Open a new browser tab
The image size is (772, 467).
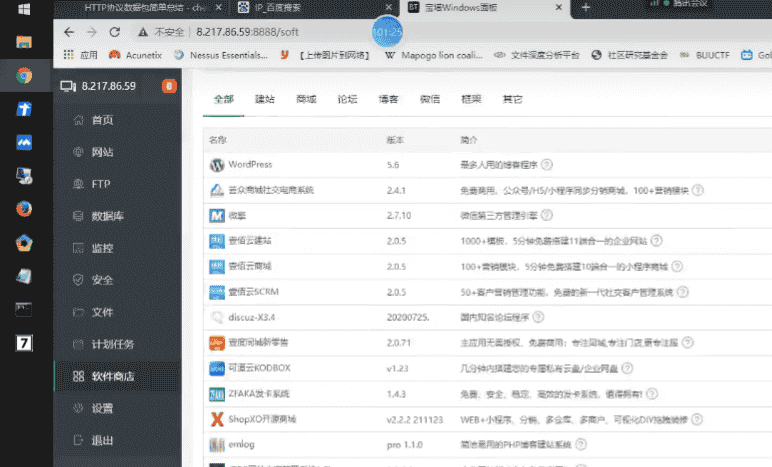(x=586, y=7)
